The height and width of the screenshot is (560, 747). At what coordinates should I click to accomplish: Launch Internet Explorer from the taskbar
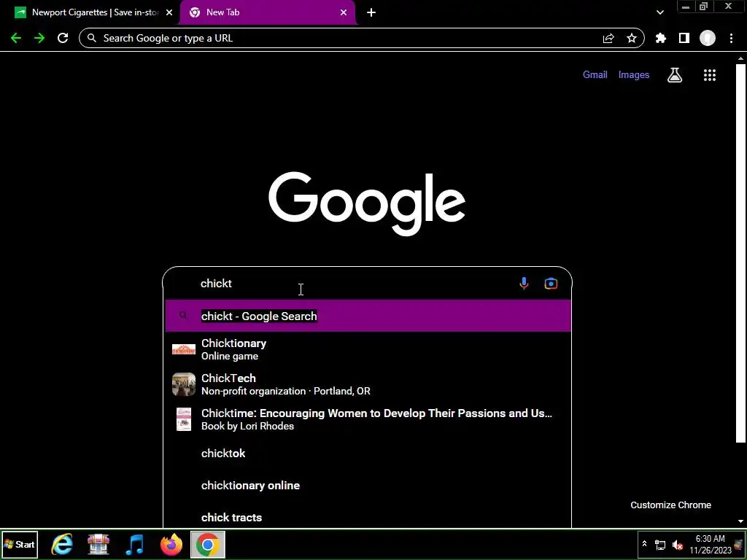63,544
